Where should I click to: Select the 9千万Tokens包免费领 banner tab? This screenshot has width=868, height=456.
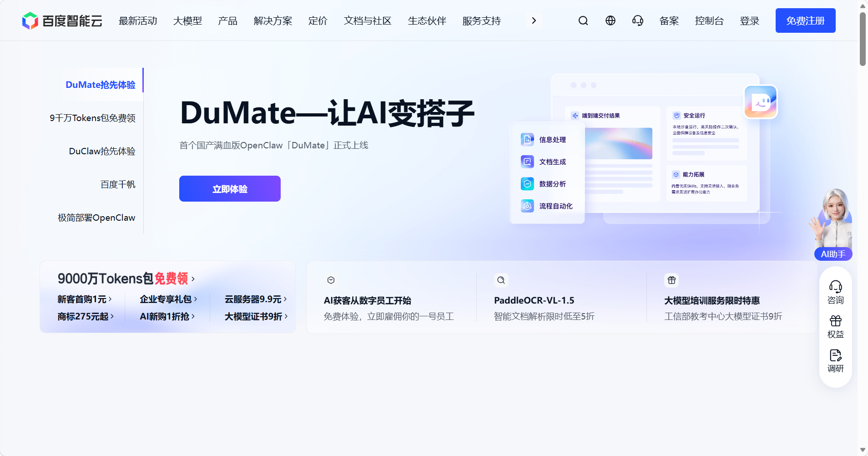click(x=92, y=118)
